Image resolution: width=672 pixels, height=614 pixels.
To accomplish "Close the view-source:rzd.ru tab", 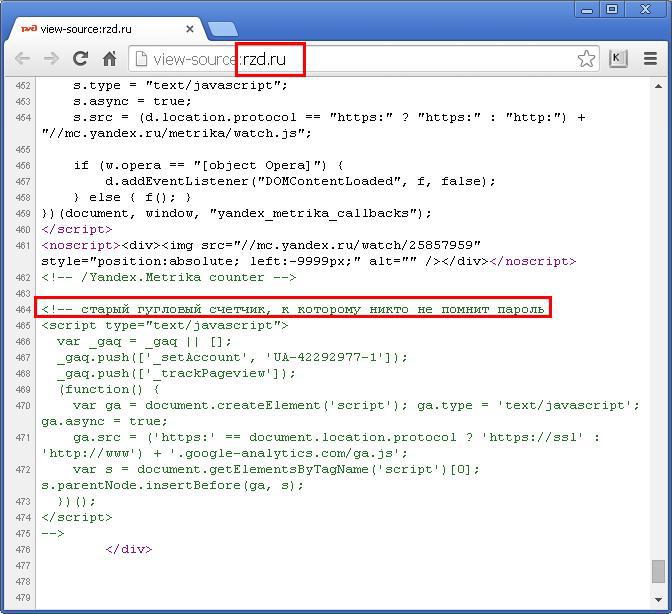I will point(190,29).
